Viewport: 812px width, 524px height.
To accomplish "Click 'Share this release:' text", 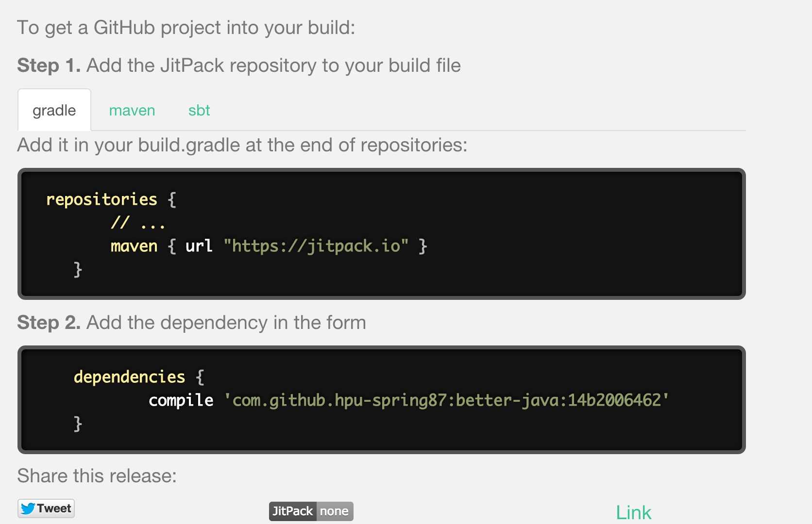I will coord(97,476).
